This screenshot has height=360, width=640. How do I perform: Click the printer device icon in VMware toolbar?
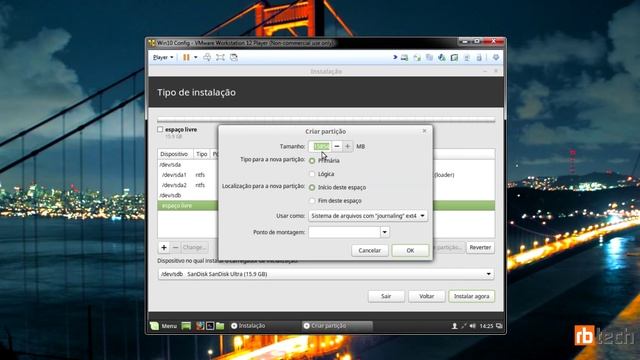tap(467, 58)
